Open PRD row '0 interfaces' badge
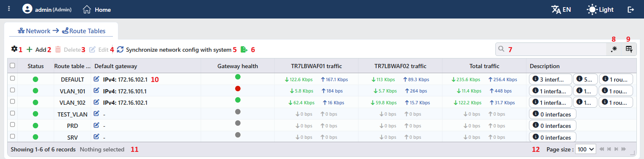Image resolution: width=644 pixels, height=159 pixels. click(553, 125)
